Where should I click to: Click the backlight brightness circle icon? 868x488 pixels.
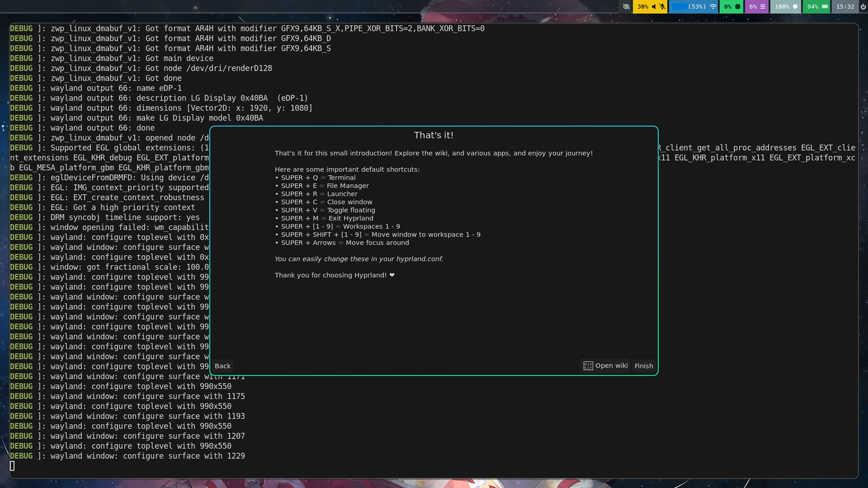[795, 7]
